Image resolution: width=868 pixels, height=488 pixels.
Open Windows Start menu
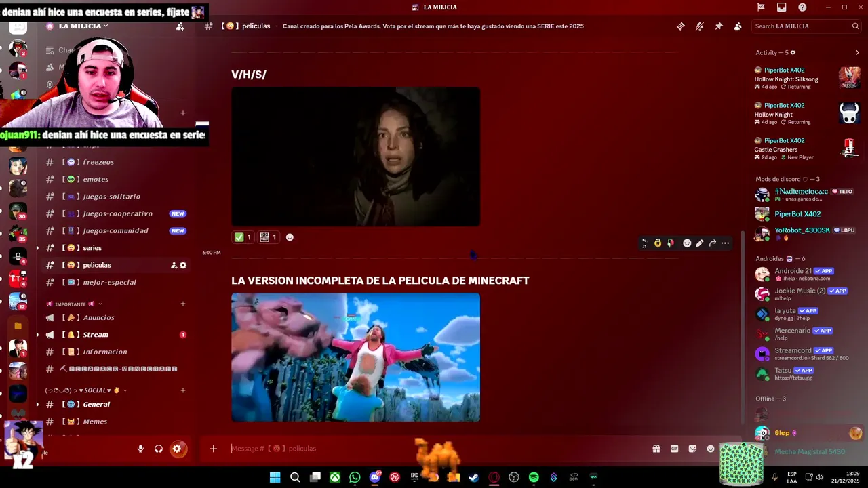pyautogui.click(x=275, y=477)
